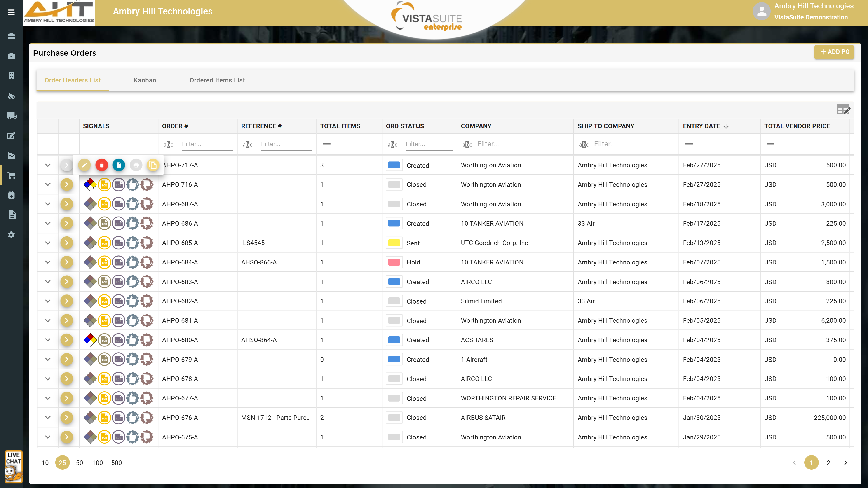Image resolution: width=868 pixels, height=488 pixels.
Task: Click the LOR signal icon on AHPO-716-A row
Action: coord(104,184)
